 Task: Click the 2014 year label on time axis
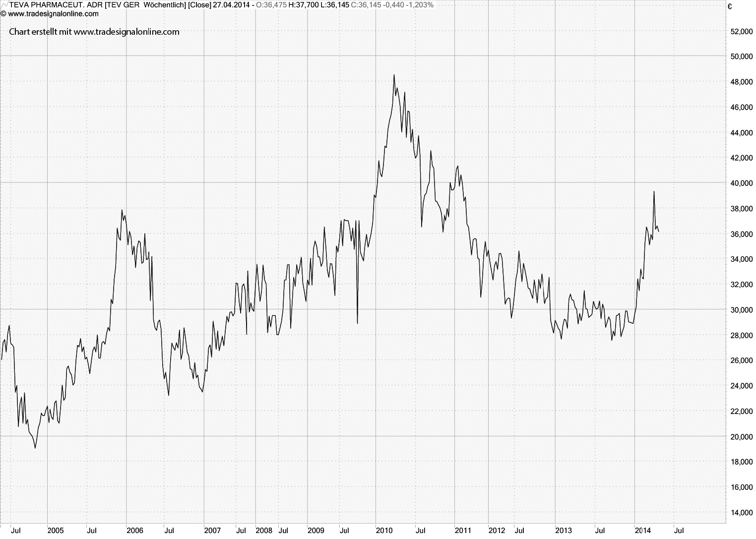click(x=643, y=531)
